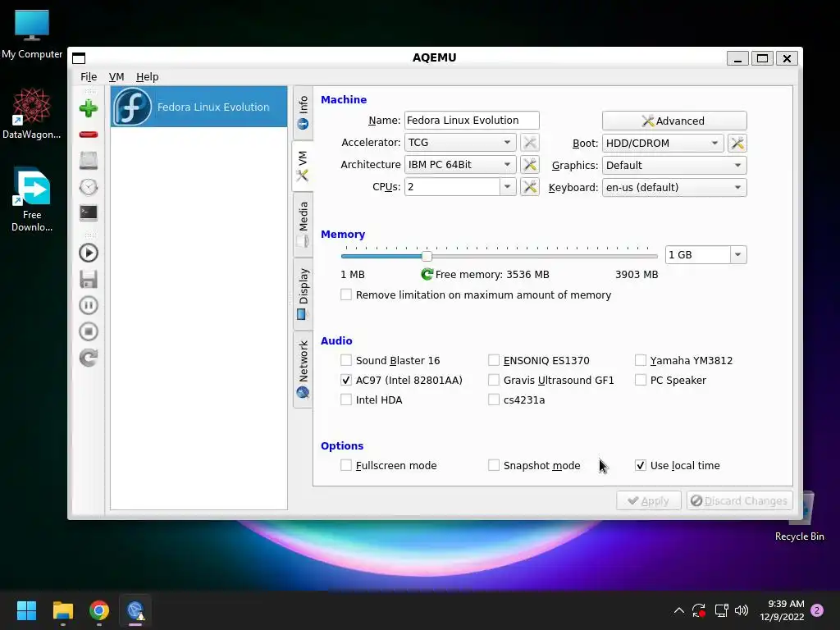Screen dimensions: 840x630
Task: Select Fedora Linux Evolution VM entry
Action: tap(199, 107)
